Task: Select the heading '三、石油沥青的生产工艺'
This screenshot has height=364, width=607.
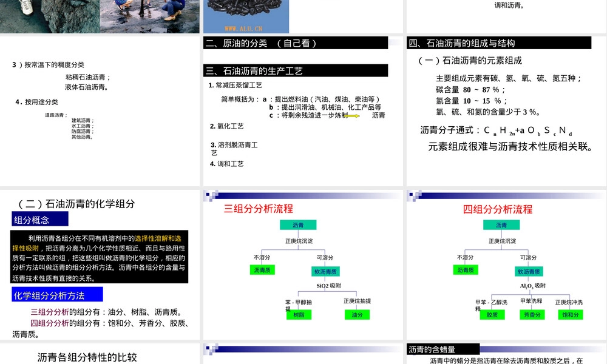Action: [296, 70]
